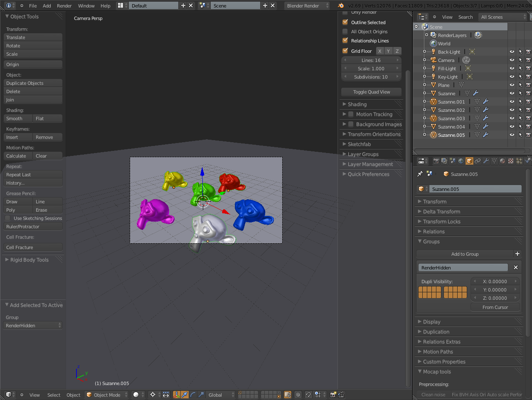Click the Back-Light lamp data icon in outliner
This screenshot has width=532, height=400.
(x=472, y=52)
